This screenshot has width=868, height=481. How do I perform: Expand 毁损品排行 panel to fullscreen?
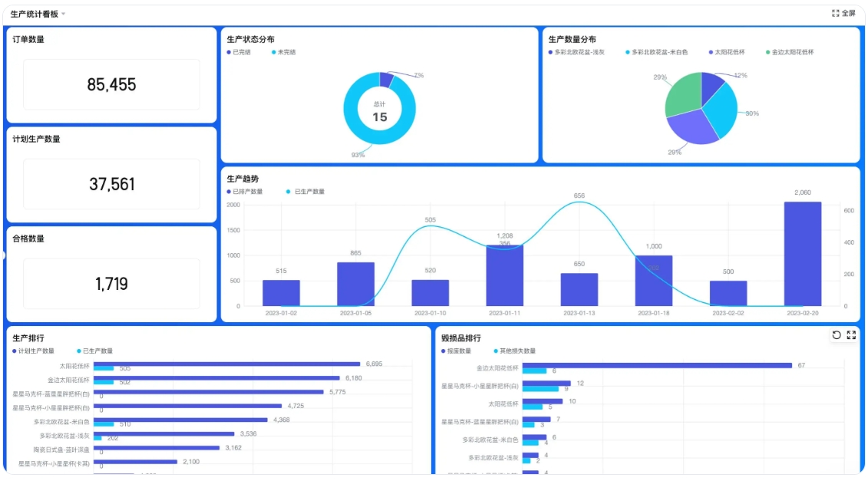click(x=851, y=335)
